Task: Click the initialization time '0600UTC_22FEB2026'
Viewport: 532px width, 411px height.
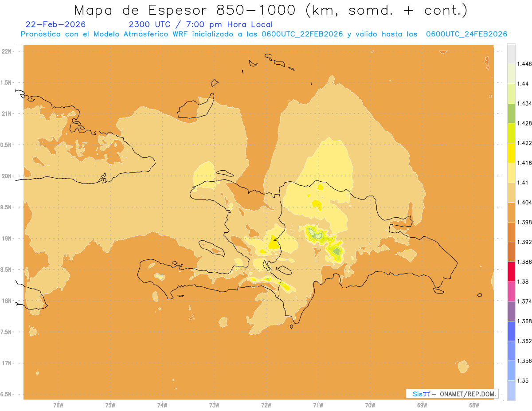Action: (303, 34)
